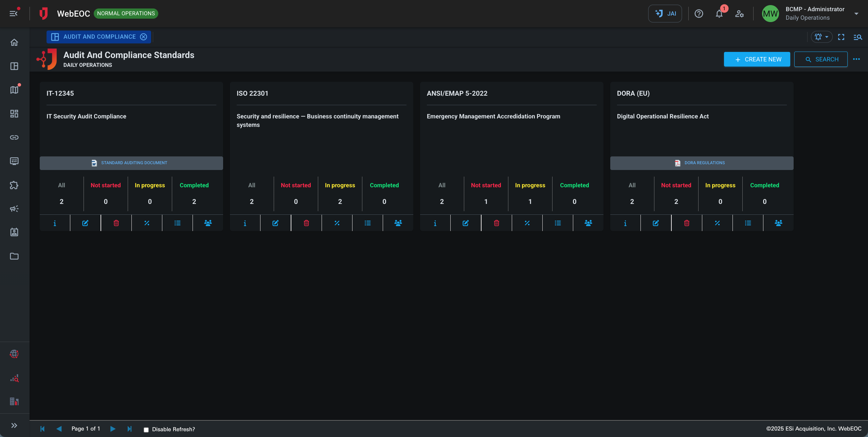868x437 pixels.
Task: Go to the last page
Action: [129, 429]
